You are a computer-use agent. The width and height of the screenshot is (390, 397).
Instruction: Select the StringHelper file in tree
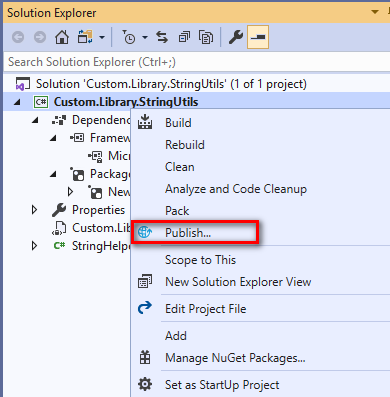pyautogui.click(x=101, y=246)
